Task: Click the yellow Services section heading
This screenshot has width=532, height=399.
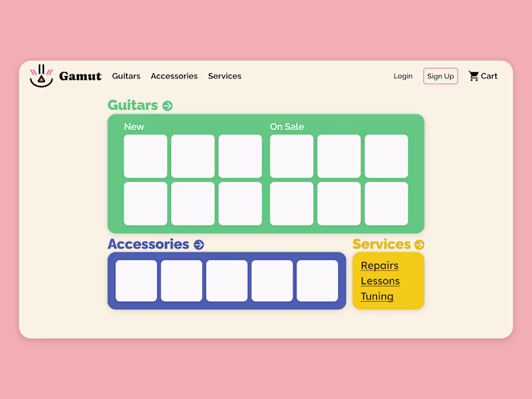Action: [382, 244]
